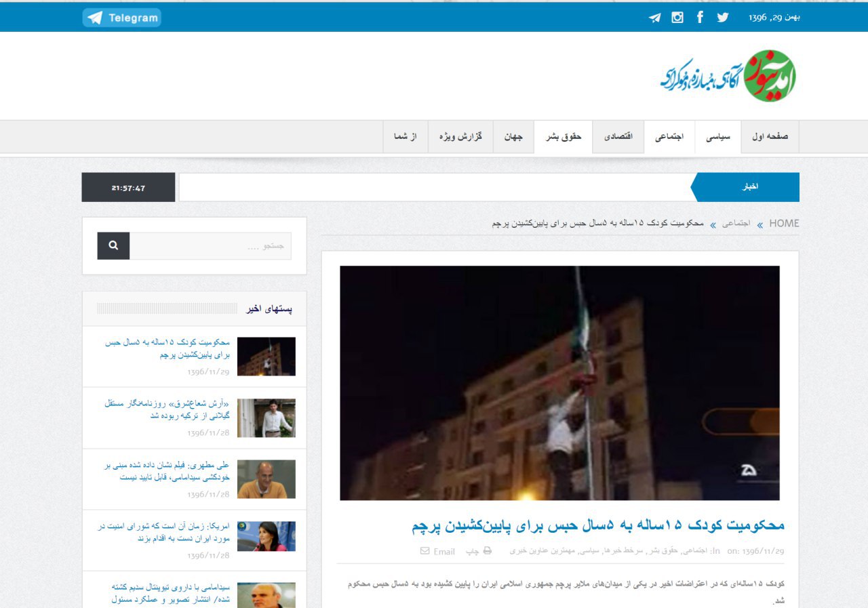Open the Twitter icon in header
868x608 pixels.
pyautogui.click(x=722, y=18)
